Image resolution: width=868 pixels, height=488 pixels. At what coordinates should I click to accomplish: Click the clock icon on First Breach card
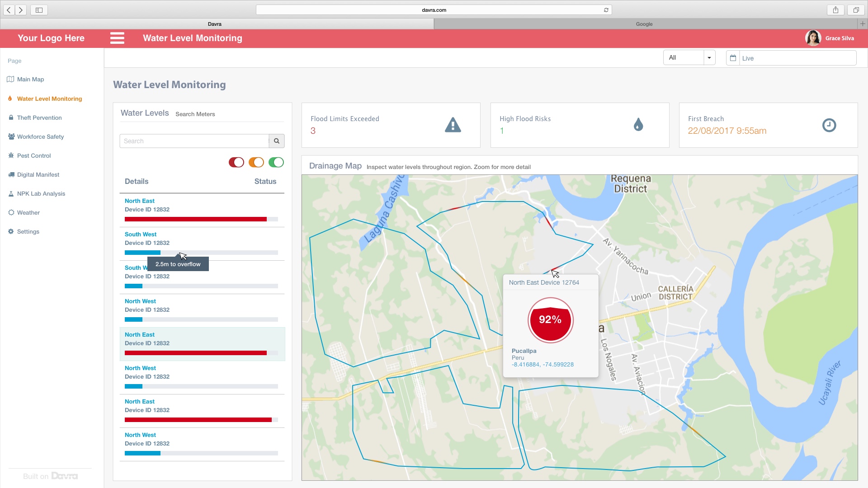[829, 125]
